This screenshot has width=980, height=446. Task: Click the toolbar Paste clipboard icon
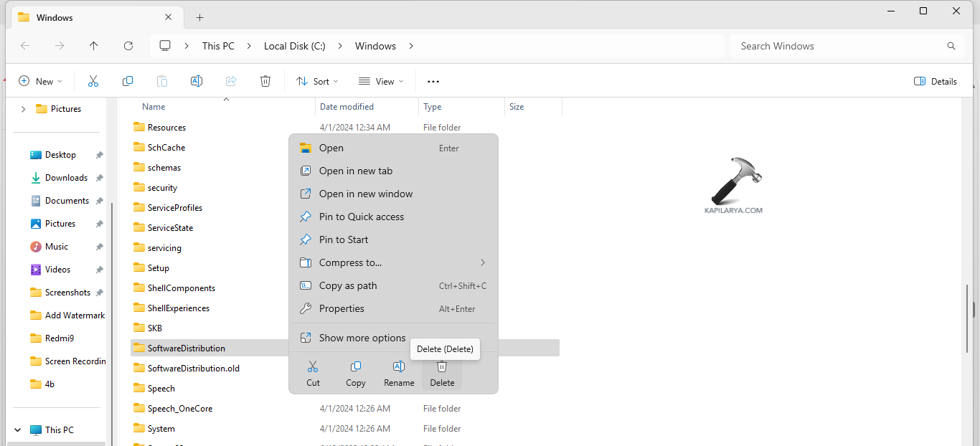coord(162,81)
